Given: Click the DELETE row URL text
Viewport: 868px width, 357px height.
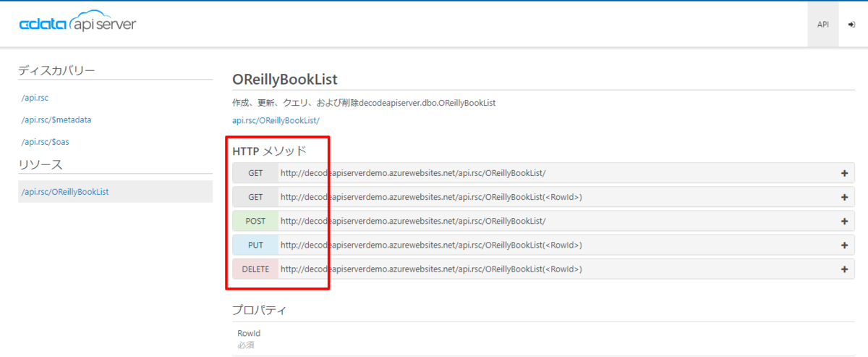Looking at the screenshot, I should [x=431, y=269].
